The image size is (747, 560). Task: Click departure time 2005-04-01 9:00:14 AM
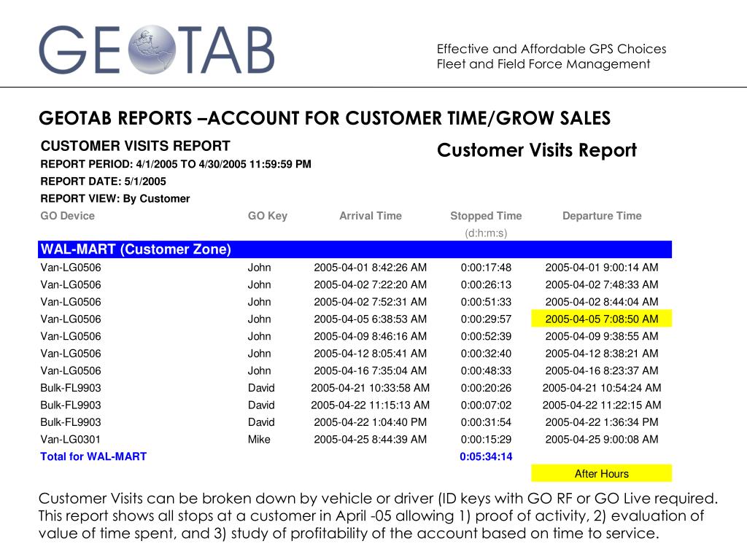[602, 267]
